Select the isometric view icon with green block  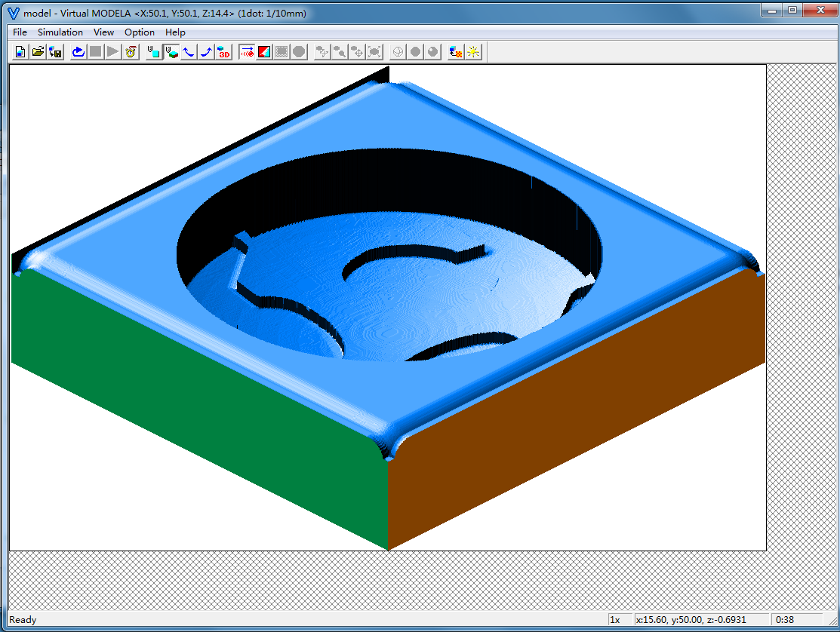(171, 52)
